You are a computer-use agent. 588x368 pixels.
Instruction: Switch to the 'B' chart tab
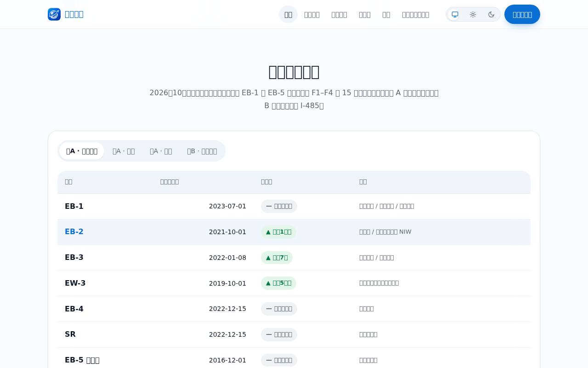click(202, 151)
